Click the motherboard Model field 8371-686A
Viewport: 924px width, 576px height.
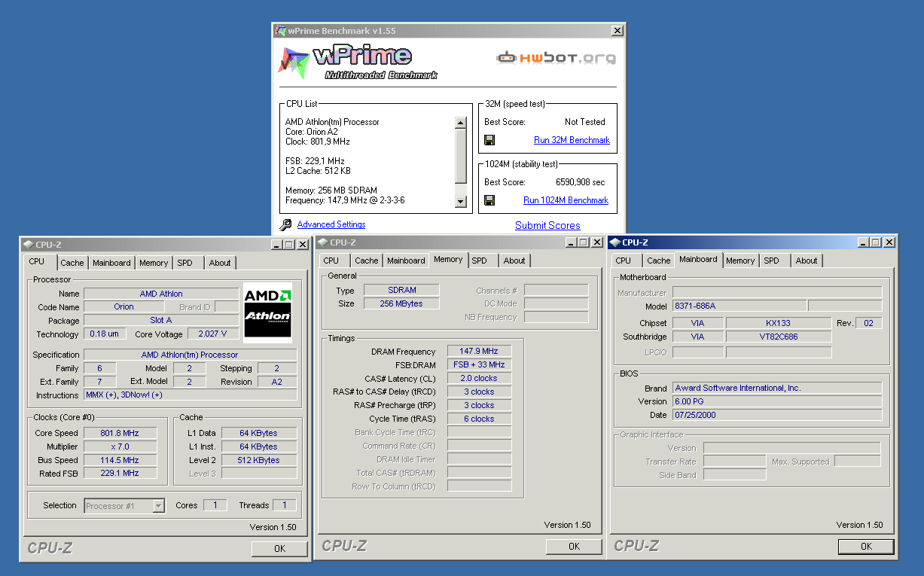point(739,306)
